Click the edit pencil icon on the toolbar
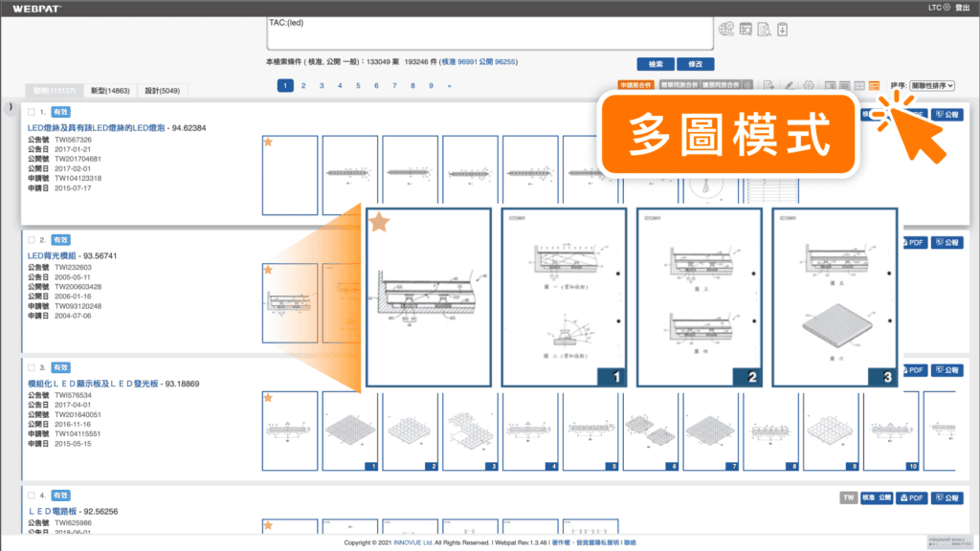 point(789,85)
